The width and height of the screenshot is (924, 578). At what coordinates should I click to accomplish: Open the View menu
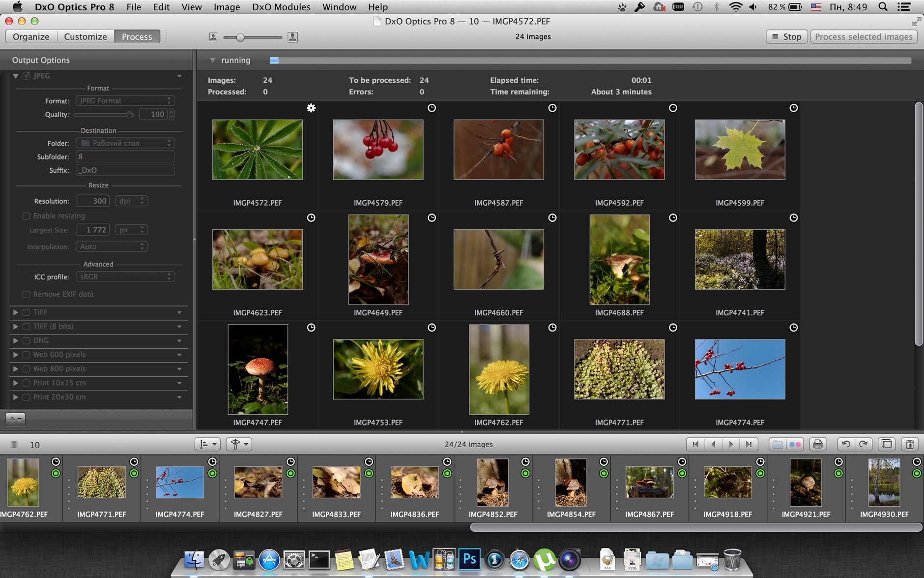191,7
